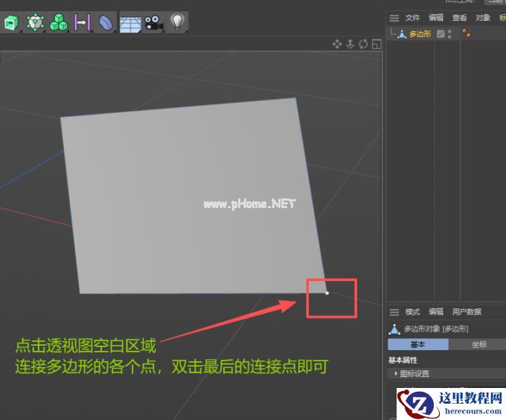This screenshot has height=420, width=506.
Task: Open Object Manager hamburger menu
Action: tap(394, 18)
